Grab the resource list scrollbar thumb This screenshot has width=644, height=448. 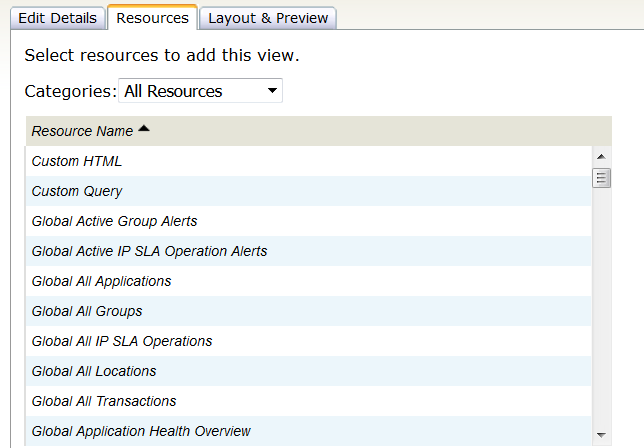pyautogui.click(x=601, y=178)
